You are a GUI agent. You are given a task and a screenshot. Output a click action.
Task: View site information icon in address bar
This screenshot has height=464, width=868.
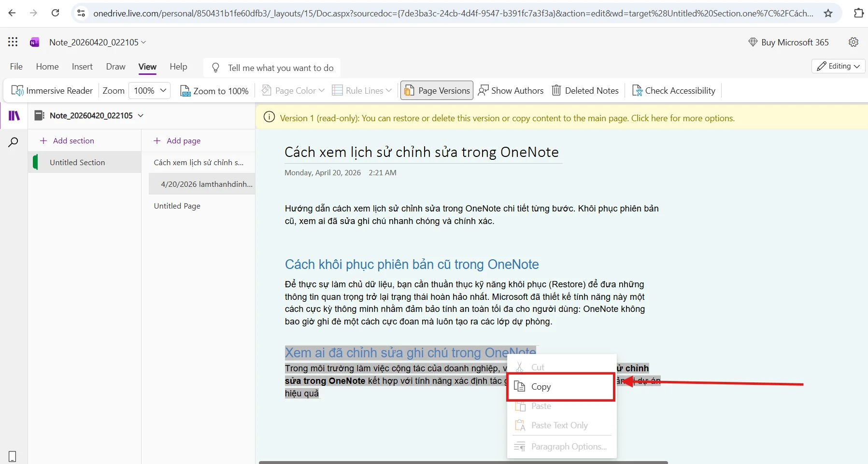click(82, 13)
